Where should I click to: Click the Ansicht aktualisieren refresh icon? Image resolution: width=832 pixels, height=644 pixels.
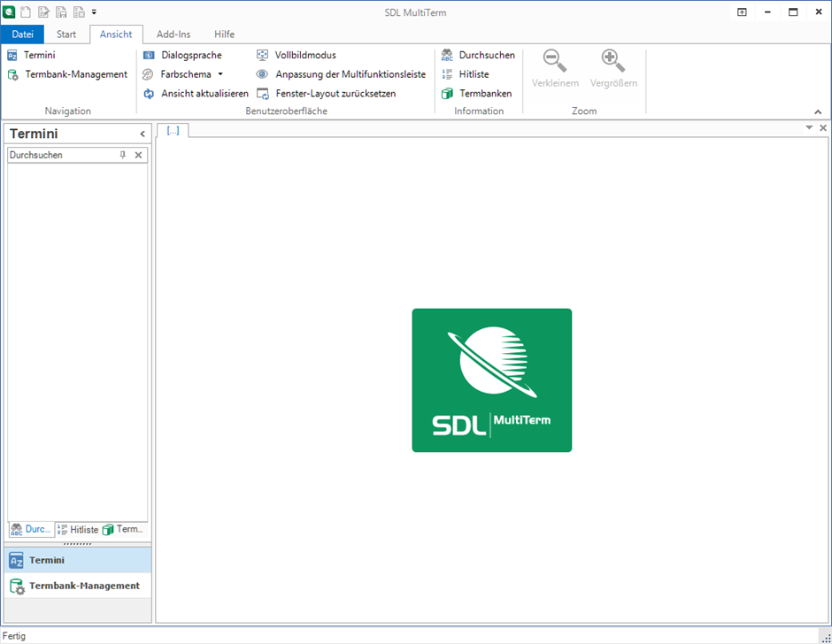tap(149, 94)
